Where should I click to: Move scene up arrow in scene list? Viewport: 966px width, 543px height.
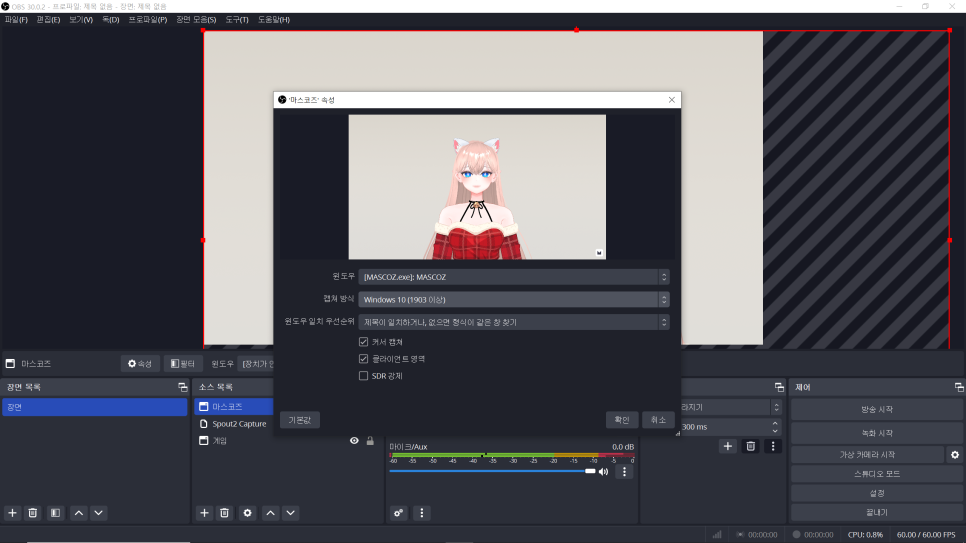[79, 513]
